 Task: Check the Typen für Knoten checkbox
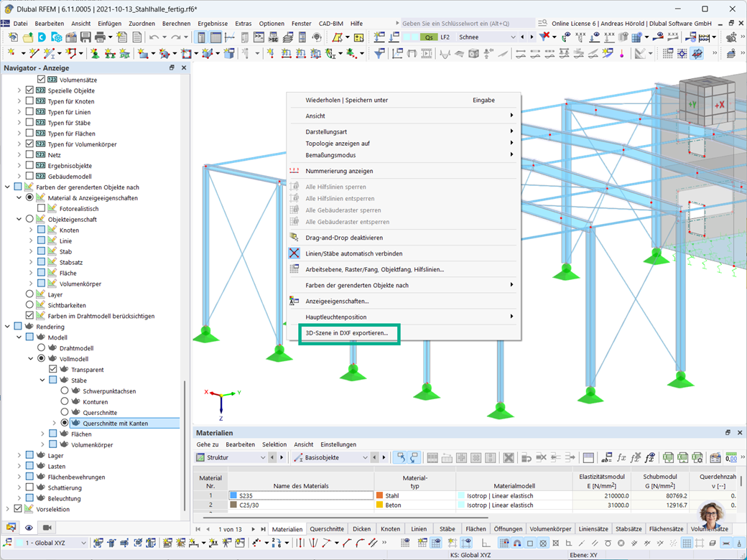point(29,101)
